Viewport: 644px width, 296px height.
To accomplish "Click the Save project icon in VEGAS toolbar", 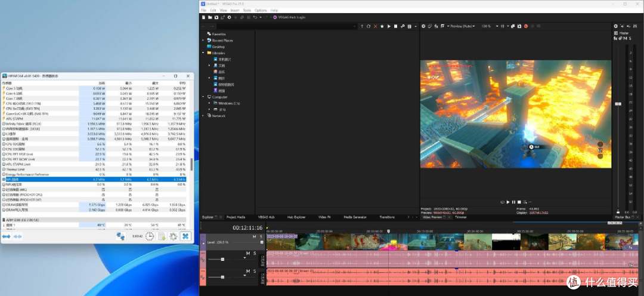I will (x=216, y=17).
